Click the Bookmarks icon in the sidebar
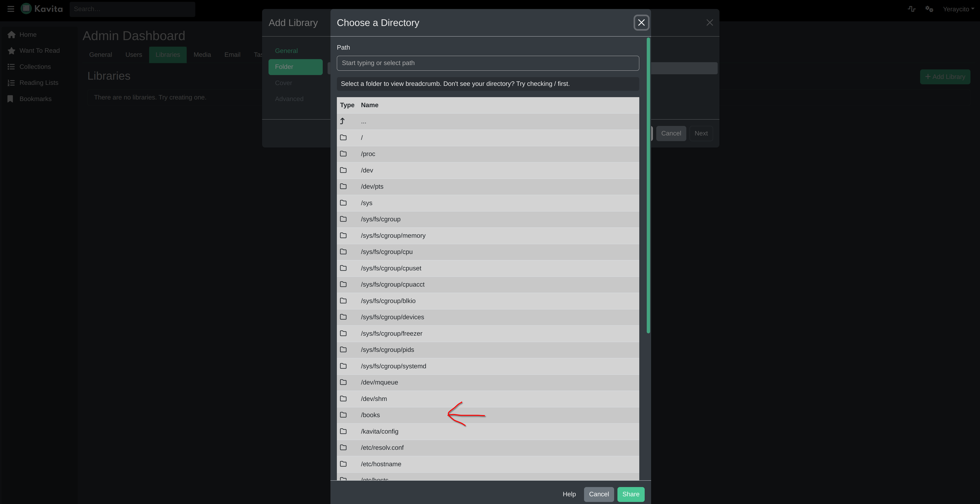 tap(11, 99)
